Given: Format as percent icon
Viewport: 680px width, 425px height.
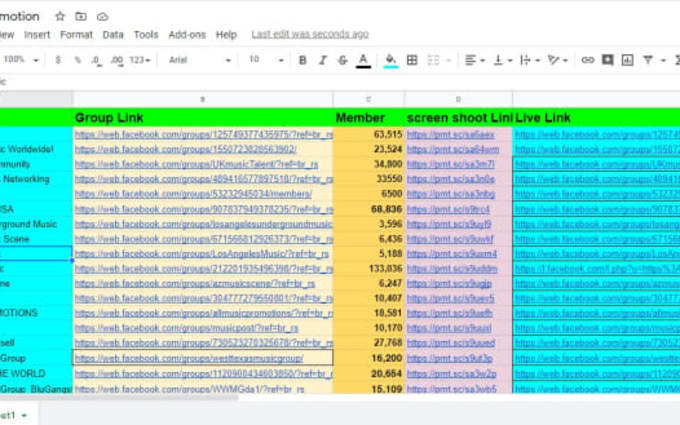Looking at the screenshot, I should tap(78, 60).
